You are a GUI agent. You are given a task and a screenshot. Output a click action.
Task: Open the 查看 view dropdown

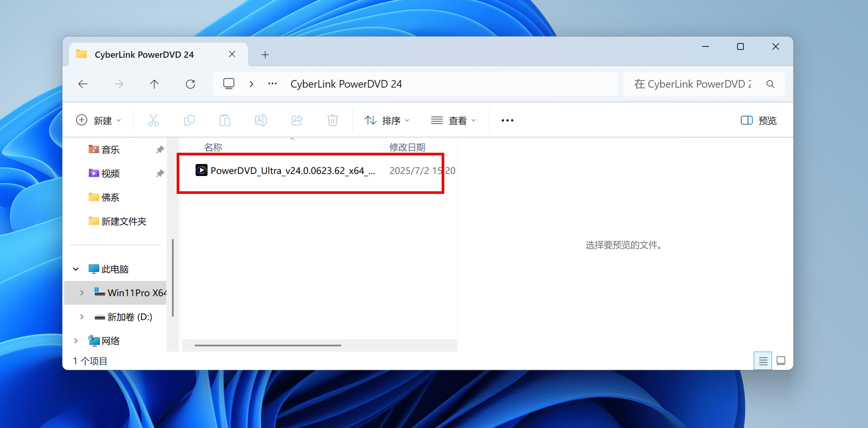(453, 120)
